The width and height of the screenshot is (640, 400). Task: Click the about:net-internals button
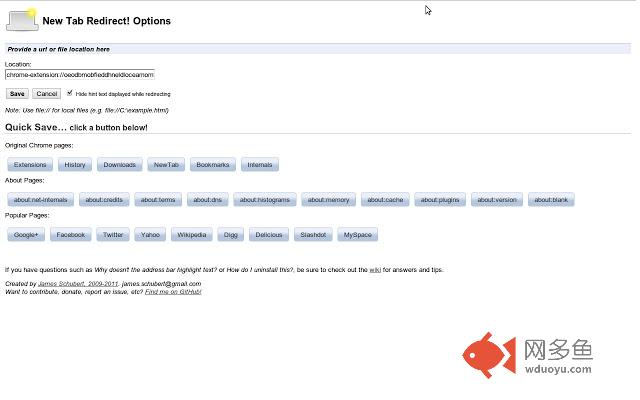pyautogui.click(x=41, y=200)
